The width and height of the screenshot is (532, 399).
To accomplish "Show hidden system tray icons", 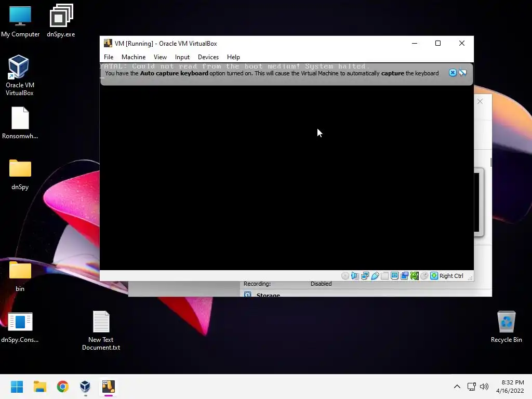I will [x=457, y=387].
